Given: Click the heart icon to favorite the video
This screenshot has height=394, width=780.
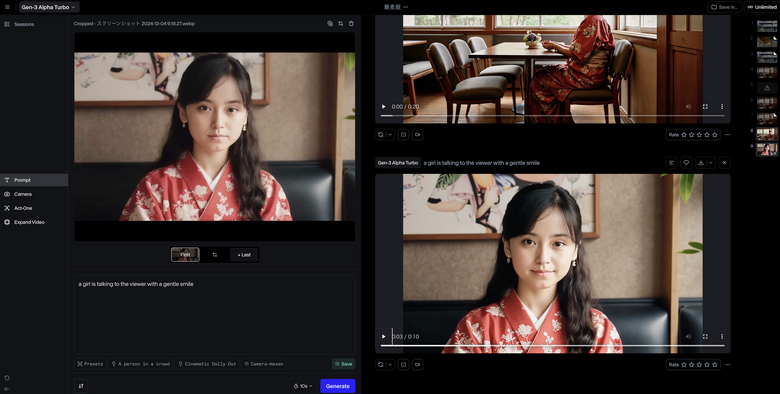Looking at the screenshot, I should [686, 163].
